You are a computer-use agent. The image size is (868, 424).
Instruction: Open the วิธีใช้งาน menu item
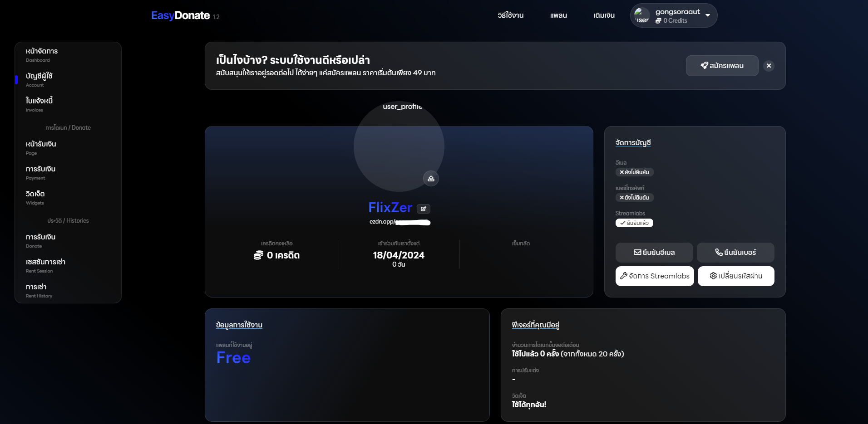(x=510, y=15)
